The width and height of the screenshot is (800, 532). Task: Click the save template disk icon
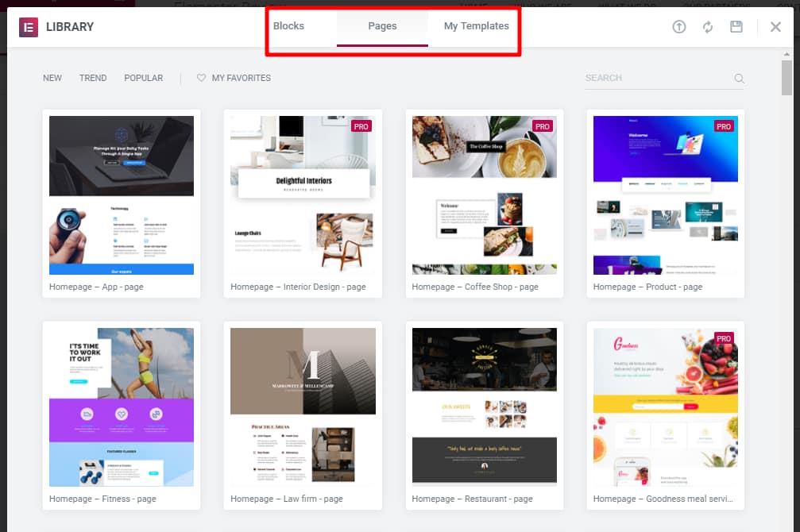pyautogui.click(x=736, y=27)
